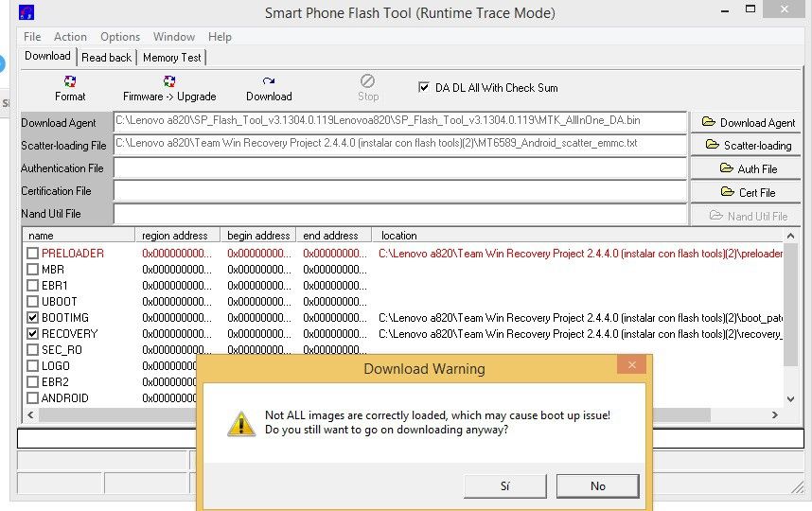The width and height of the screenshot is (812, 511).
Task: Click No in Download Warning dialog
Action: click(597, 486)
